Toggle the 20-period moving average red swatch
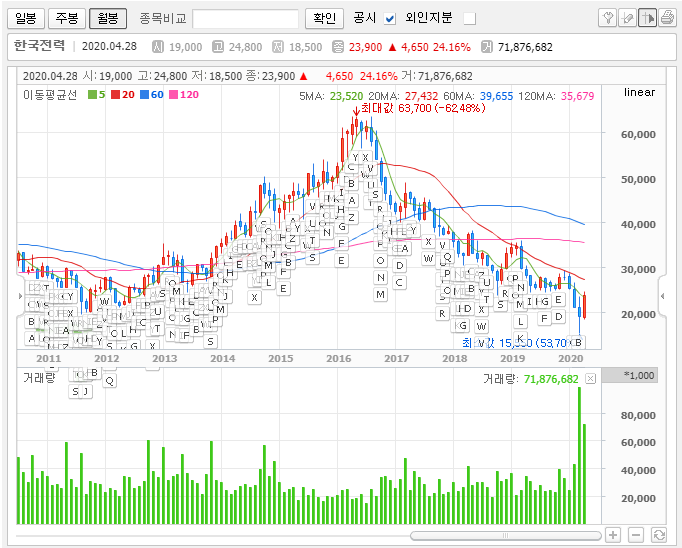 click(115, 94)
